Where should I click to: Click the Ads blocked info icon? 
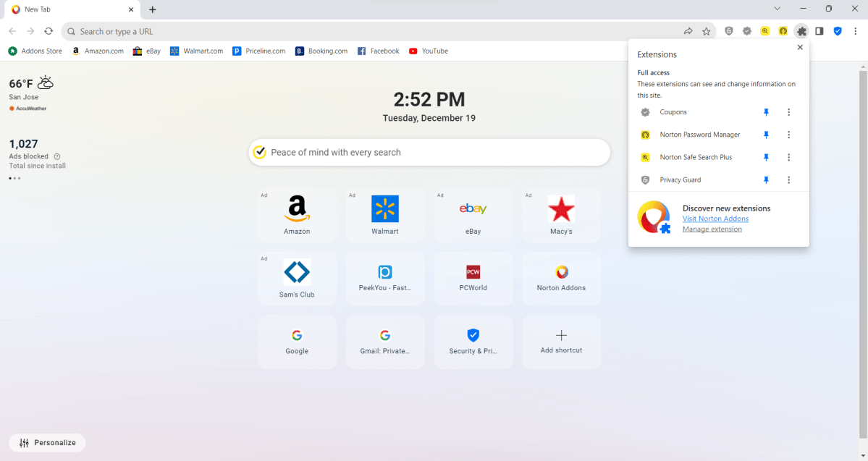tap(57, 156)
